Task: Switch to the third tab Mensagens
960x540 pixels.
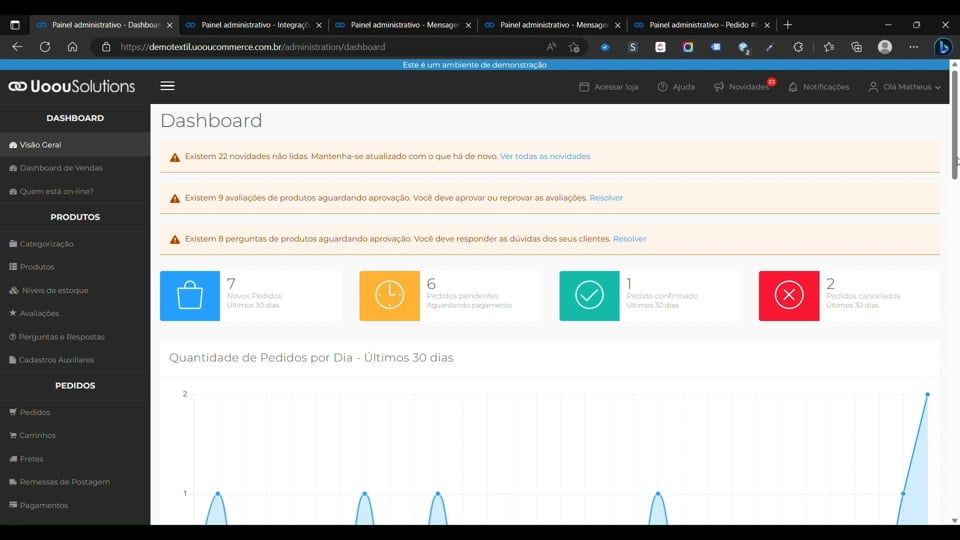Action: (403, 25)
